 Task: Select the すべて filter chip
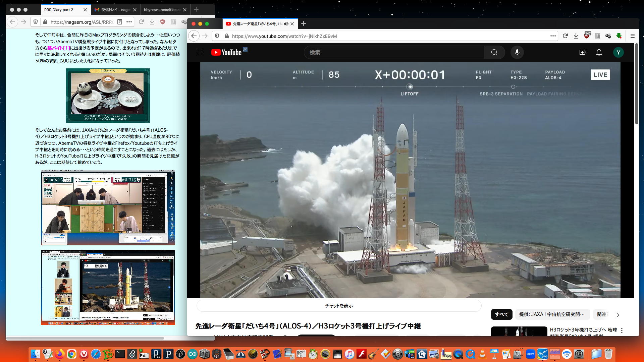(501, 314)
